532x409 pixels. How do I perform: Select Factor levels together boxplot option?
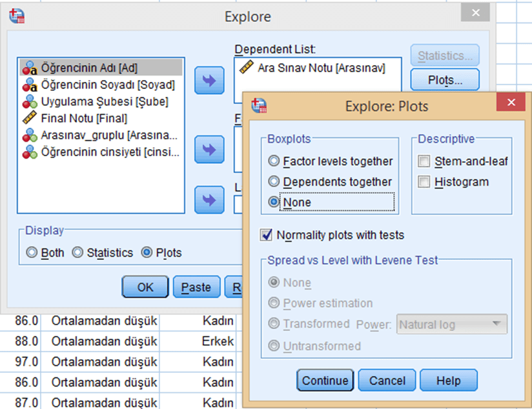pos(274,161)
